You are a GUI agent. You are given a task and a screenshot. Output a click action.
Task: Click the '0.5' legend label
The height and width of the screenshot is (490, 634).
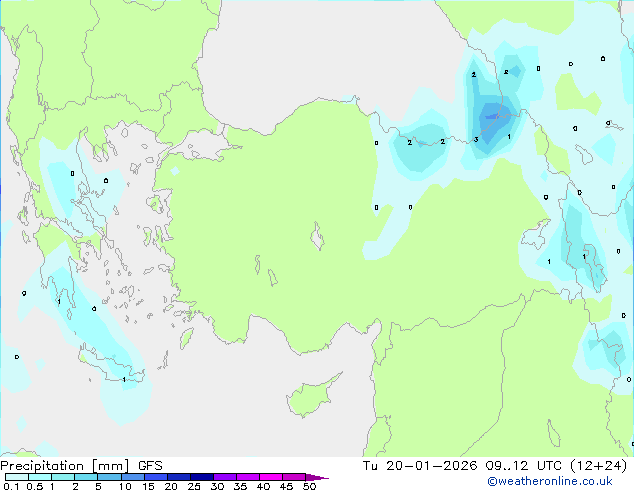point(35,486)
